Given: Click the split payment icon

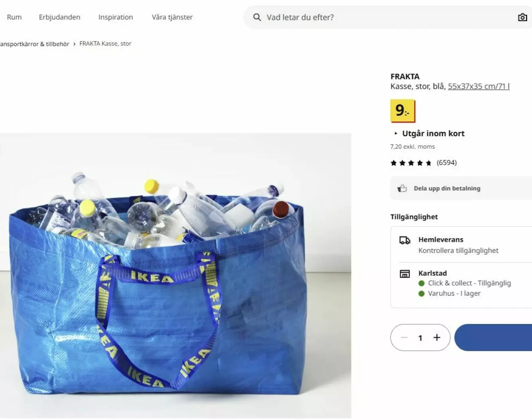Looking at the screenshot, I should (402, 188).
